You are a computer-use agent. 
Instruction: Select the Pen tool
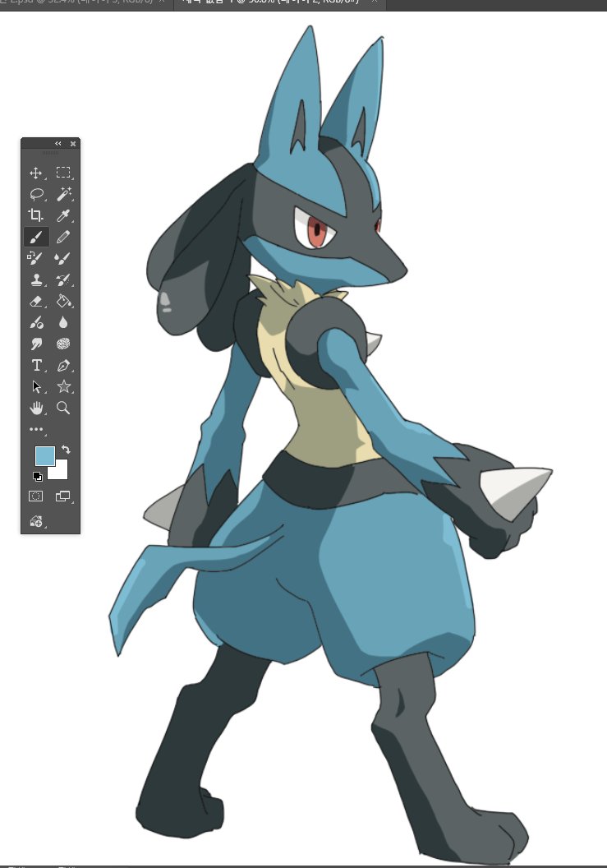coord(63,365)
